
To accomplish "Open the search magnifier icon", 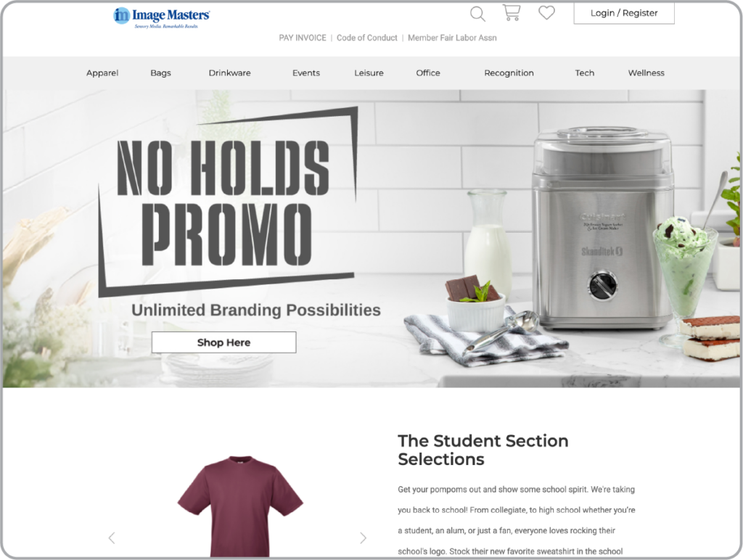I will pos(477,14).
